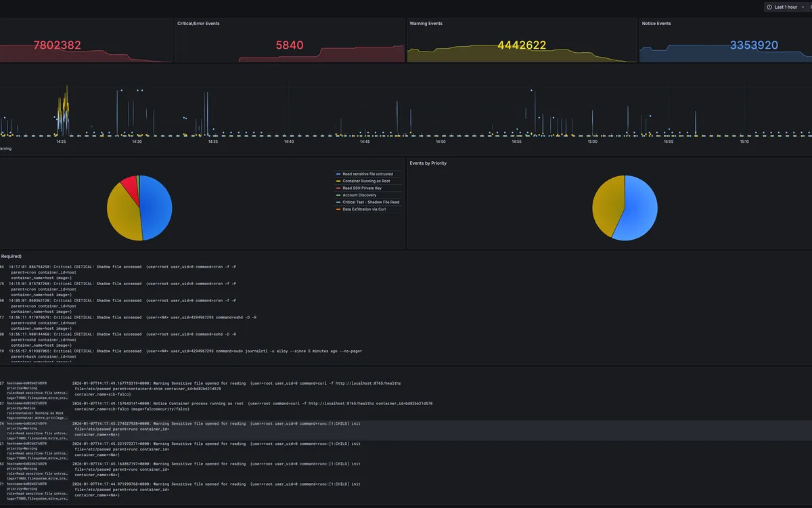Open warning log row at 14:17:49.167715319
The width and height of the screenshot is (812, 508).
coord(406,390)
